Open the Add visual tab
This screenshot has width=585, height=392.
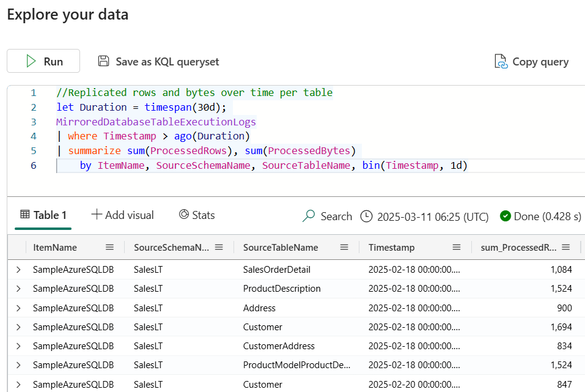click(122, 215)
